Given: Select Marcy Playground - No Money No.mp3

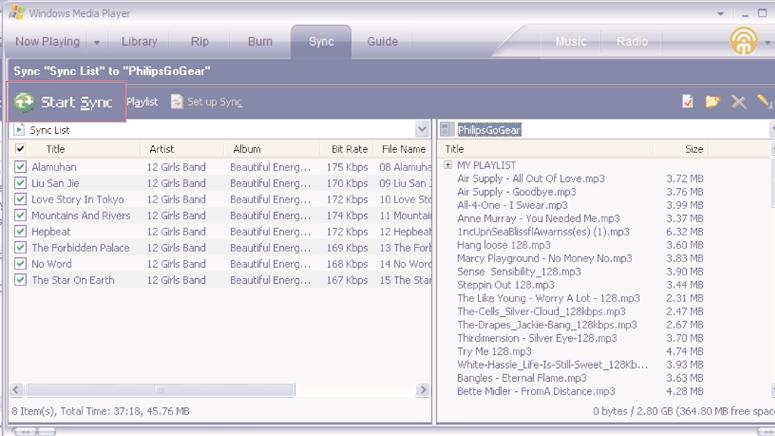Looking at the screenshot, I should coord(545,259).
